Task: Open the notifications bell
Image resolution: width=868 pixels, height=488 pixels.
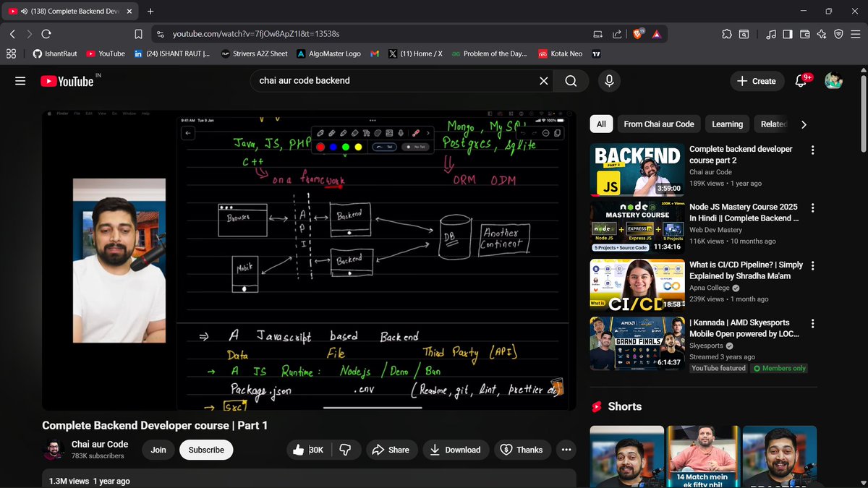Action: pos(801,81)
